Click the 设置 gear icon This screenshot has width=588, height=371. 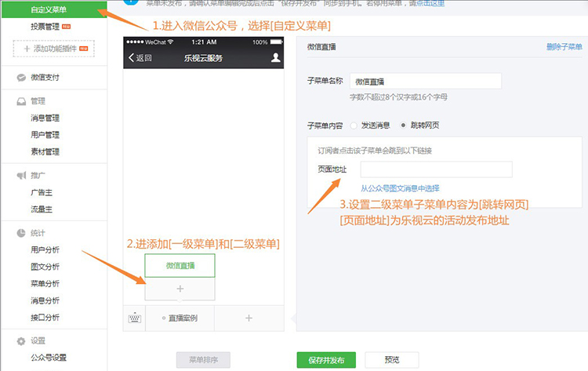(x=21, y=341)
